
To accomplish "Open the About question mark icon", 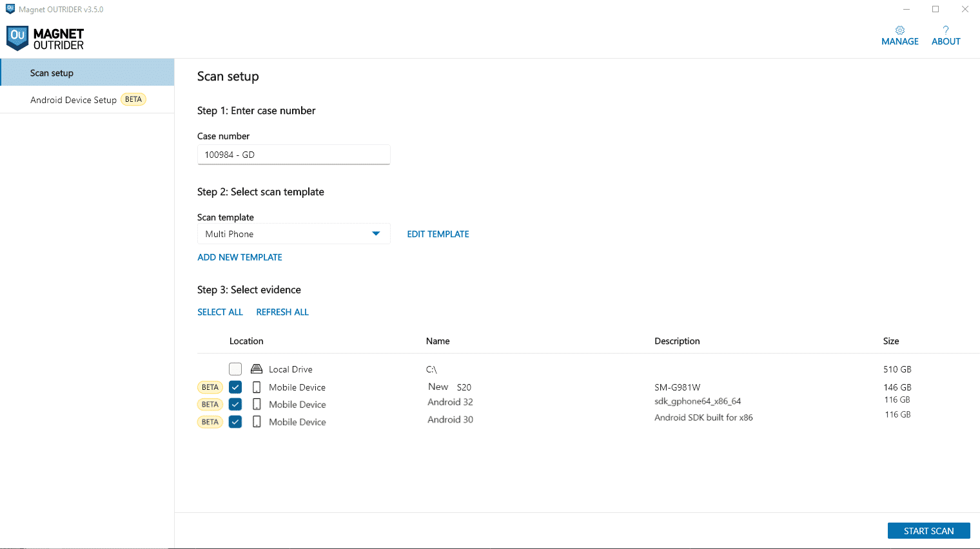I will [946, 30].
